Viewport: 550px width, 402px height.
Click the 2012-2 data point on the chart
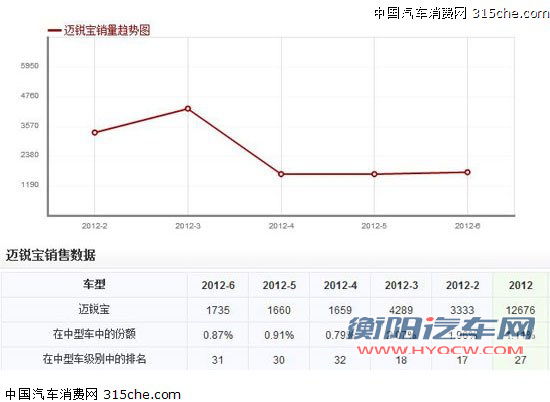pyautogui.click(x=95, y=133)
